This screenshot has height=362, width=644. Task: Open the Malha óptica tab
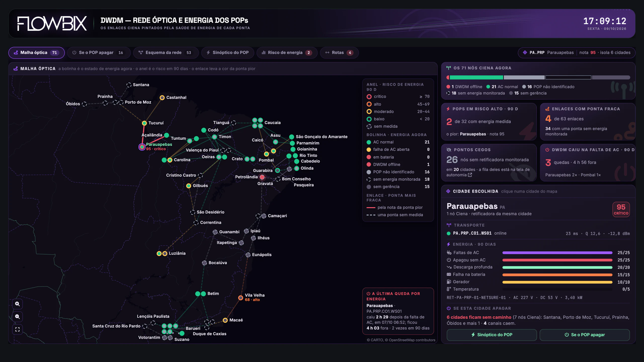36,53
